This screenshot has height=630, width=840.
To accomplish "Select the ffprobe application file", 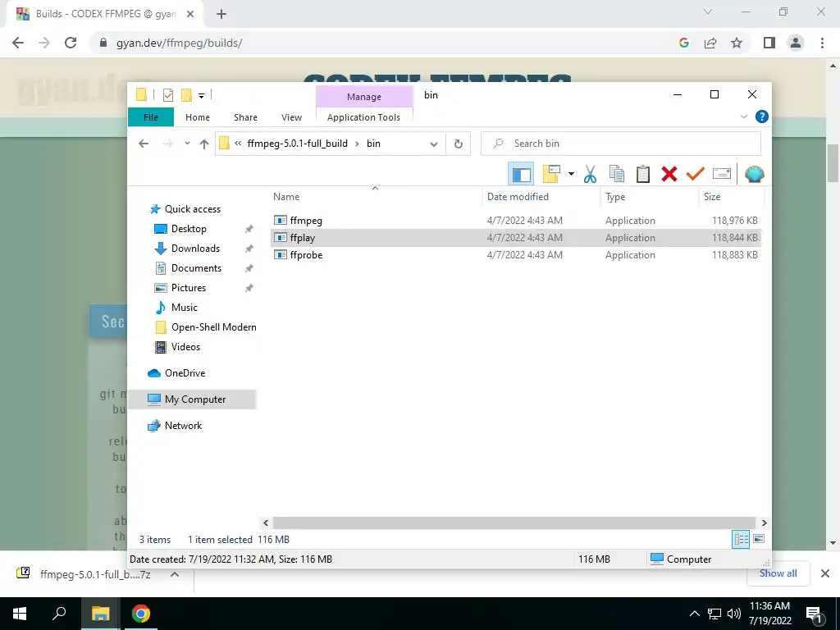I will [515, 255].
